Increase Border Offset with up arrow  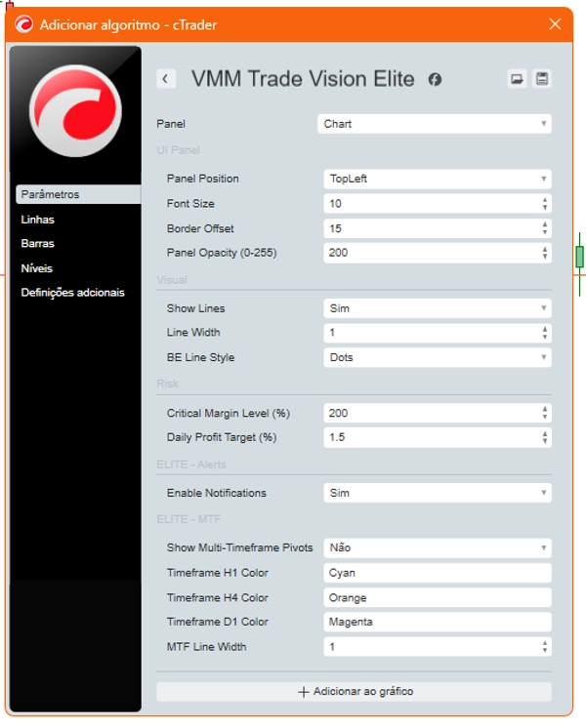[545, 224]
